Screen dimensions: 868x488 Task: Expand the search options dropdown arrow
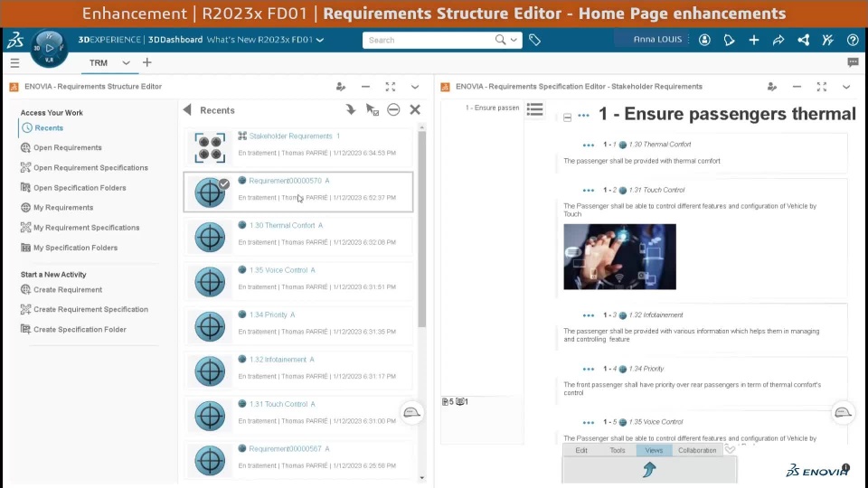514,40
